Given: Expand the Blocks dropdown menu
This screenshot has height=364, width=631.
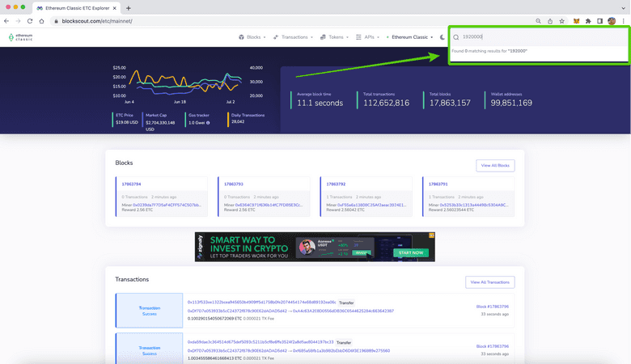Looking at the screenshot, I should 253,37.
